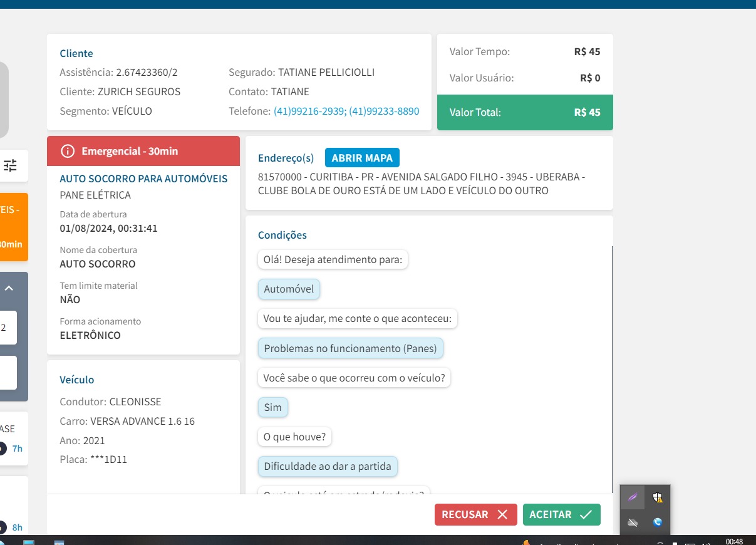Click the purple feather tray icon
756x545 pixels.
[633, 498]
